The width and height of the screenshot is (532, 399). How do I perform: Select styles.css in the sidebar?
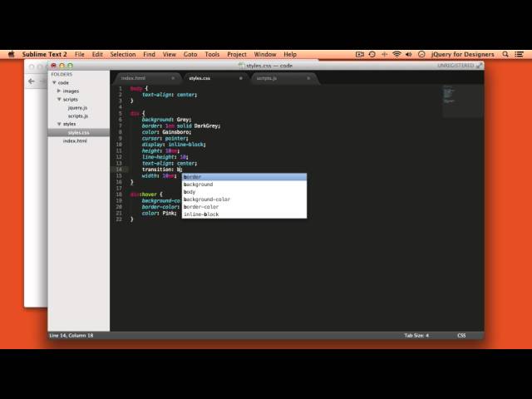[79, 132]
